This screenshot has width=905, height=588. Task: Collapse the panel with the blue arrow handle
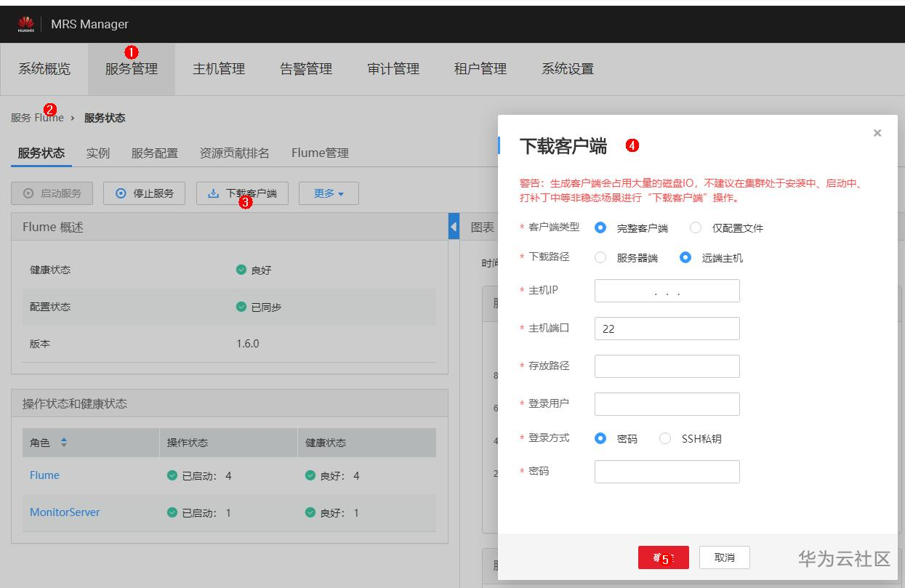[454, 227]
